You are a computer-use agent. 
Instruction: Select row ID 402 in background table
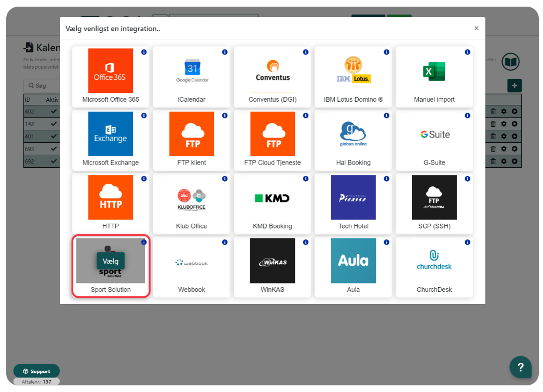pyautogui.click(x=30, y=112)
